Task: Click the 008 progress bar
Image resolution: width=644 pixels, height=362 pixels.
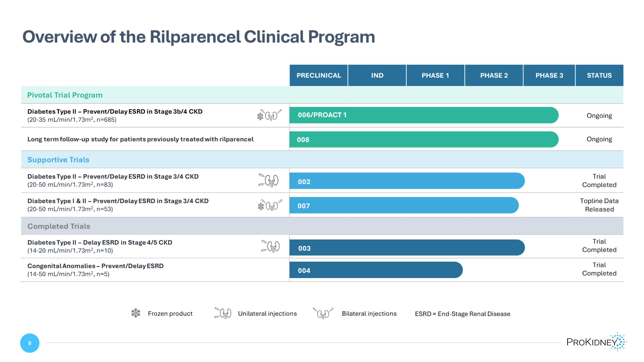Action: click(424, 139)
